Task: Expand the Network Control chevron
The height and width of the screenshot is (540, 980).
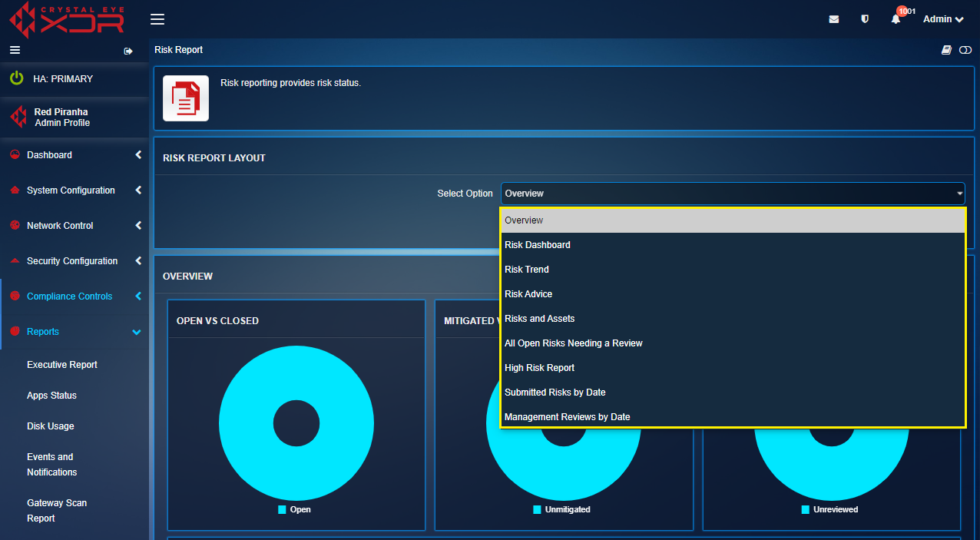Action: click(138, 225)
